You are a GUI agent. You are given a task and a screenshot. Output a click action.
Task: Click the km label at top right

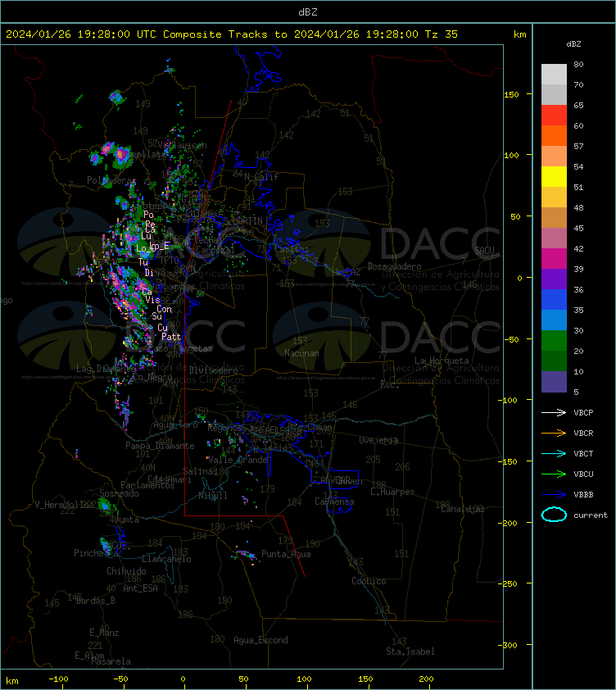[519, 34]
